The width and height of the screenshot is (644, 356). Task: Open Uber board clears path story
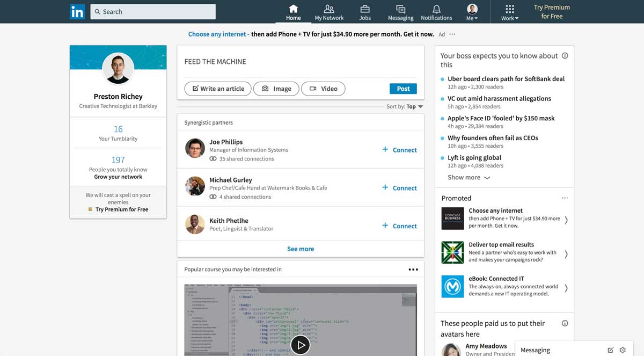(x=506, y=79)
